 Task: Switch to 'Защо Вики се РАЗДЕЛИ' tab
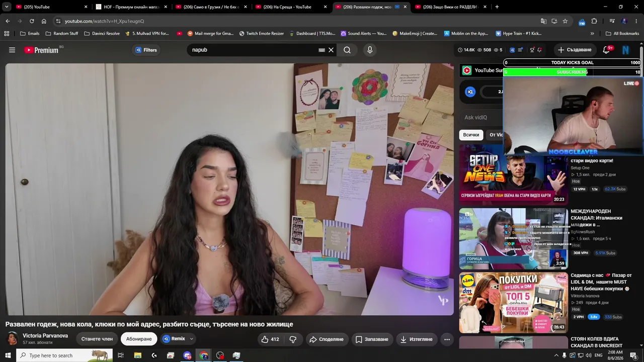point(451,7)
